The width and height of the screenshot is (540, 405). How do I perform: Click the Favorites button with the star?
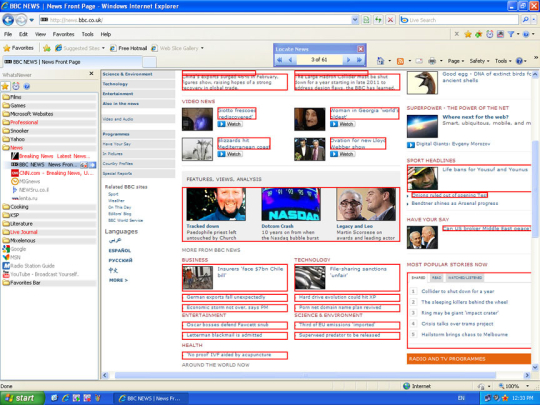coord(19,48)
